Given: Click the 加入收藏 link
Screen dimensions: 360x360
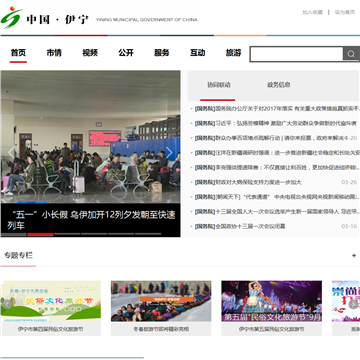Looking at the screenshot, I should click(313, 12).
